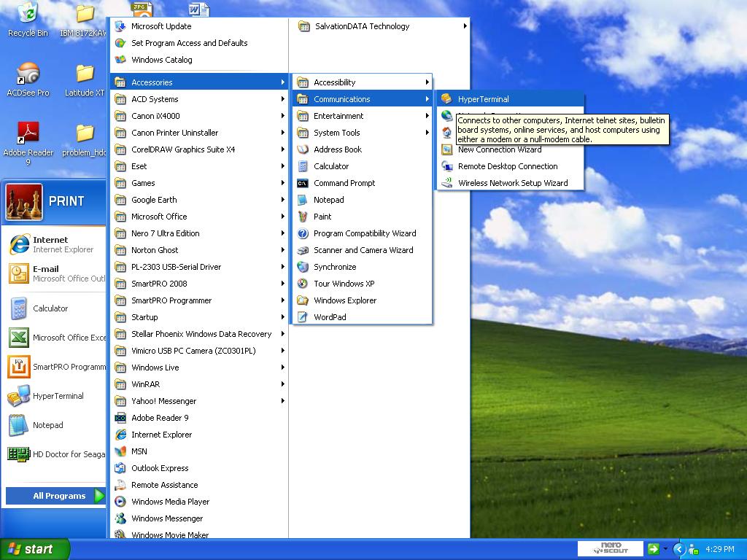Click the Adobe Reader 9 menu icon

[x=120, y=418]
